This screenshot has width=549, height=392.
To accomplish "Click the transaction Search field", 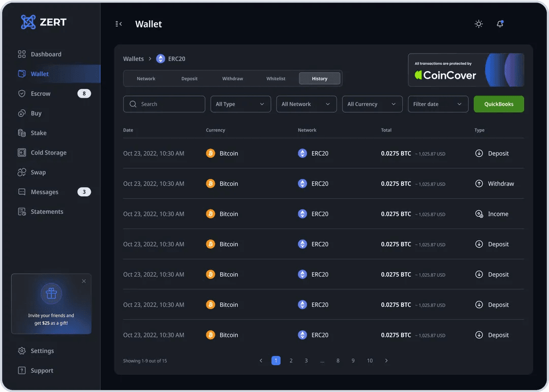I will click(164, 104).
